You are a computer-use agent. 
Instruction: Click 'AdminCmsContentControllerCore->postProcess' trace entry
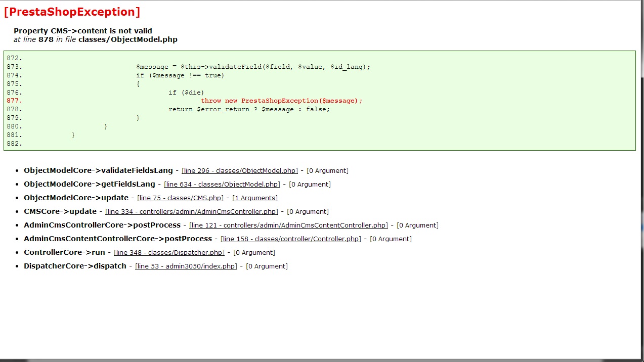pos(118,239)
